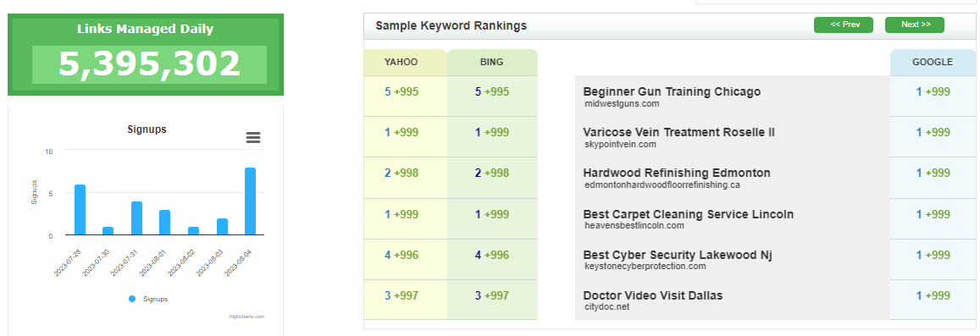This screenshot has height=336, width=980.
Task: Open the citydoc.net domain link
Action: pos(606,306)
